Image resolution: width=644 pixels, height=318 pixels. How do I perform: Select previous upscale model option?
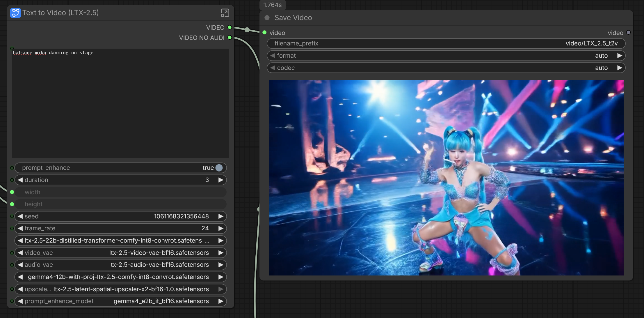click(x=20, y=289)
